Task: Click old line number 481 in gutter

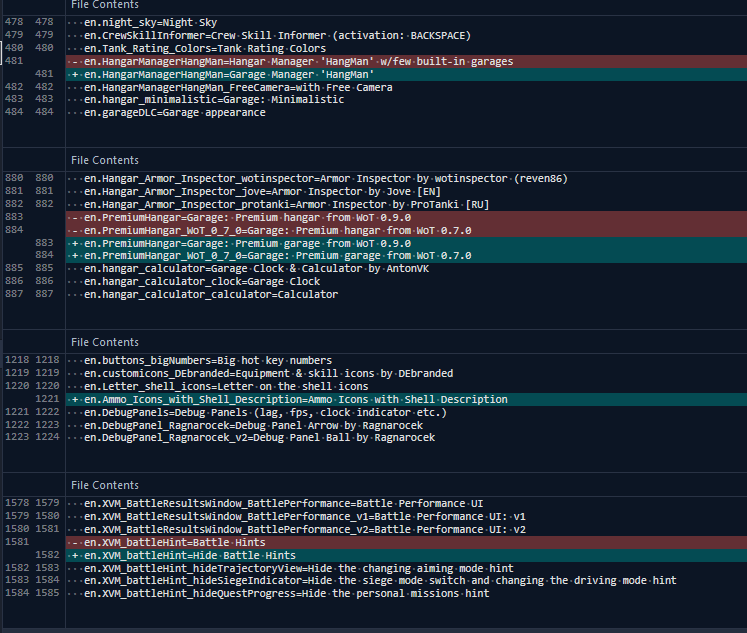Action: click(x=14, y=61)
